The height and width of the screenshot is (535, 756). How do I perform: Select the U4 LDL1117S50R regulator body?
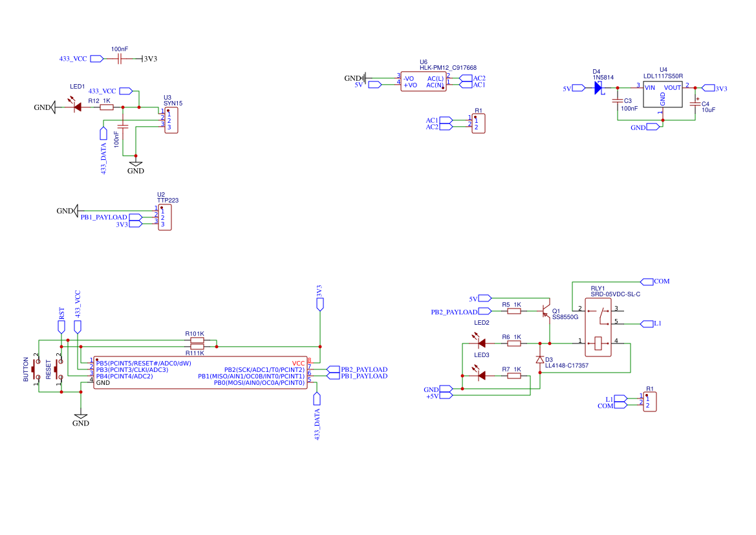pos(662,94)
